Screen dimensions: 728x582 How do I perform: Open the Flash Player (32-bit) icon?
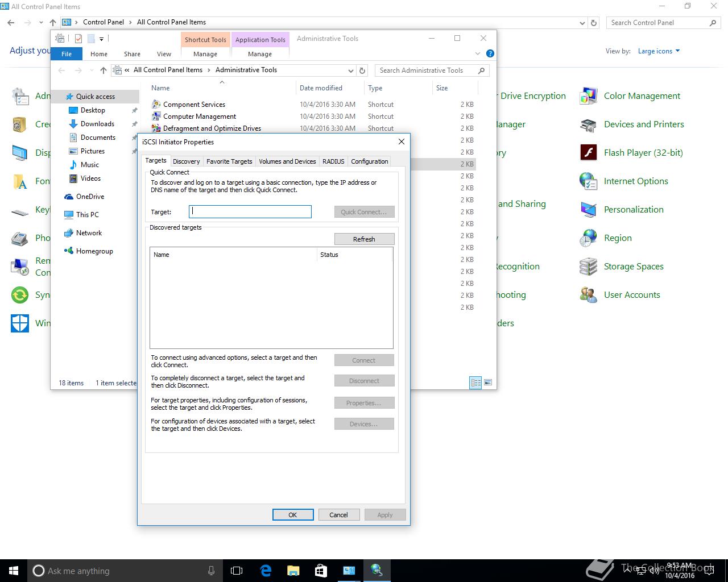tap(588, 153)
